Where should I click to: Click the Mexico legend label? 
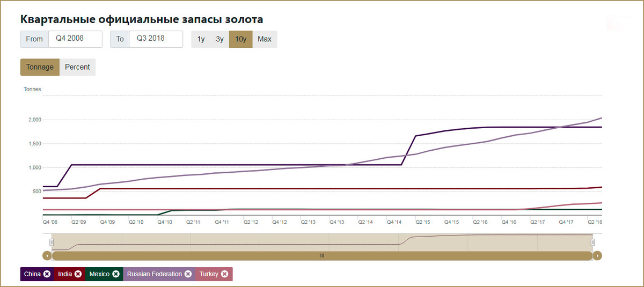(99, 274)
